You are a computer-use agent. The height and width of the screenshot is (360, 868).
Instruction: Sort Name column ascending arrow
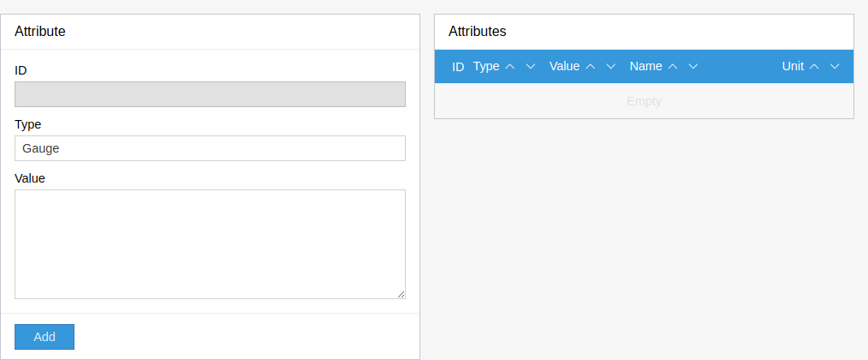coord(673,66)
